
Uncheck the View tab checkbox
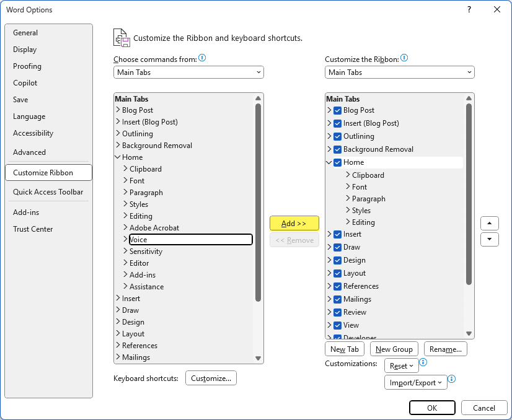[337, 326]
